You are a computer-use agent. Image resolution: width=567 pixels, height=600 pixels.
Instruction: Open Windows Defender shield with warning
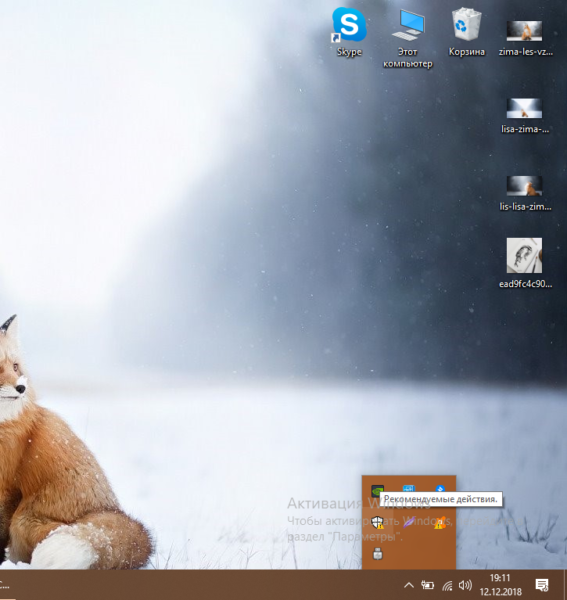tap(377, 522)
